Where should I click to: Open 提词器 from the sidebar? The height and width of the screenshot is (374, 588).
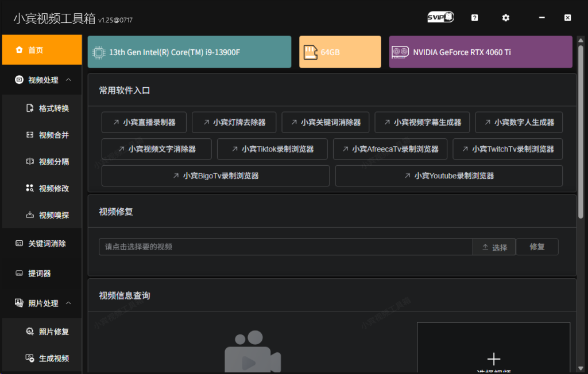[x=42, y=273]
